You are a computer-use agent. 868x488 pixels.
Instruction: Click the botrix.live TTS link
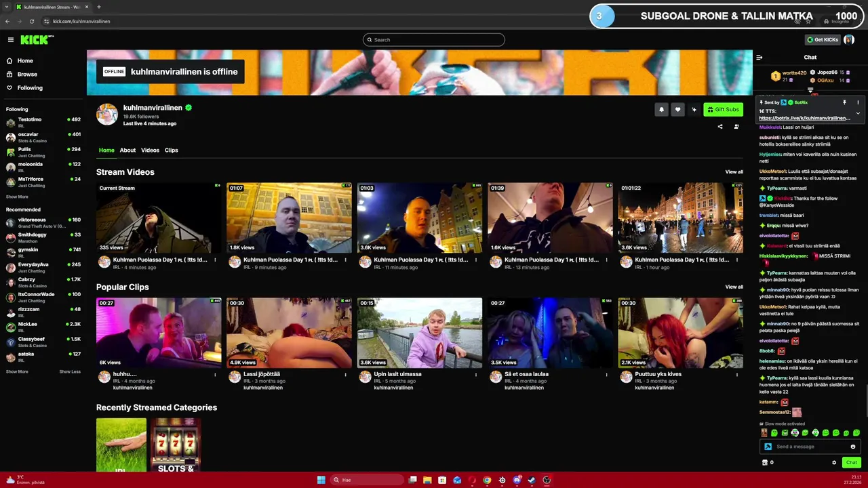pyautogui.click(x=804, y=118)
